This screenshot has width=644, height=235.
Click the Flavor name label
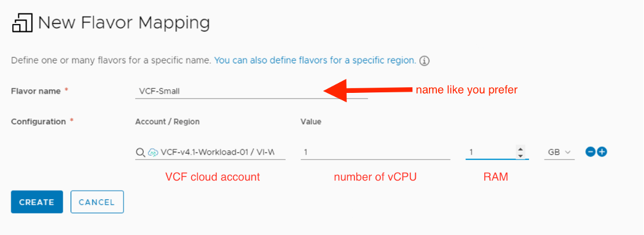tap(36, 91)
